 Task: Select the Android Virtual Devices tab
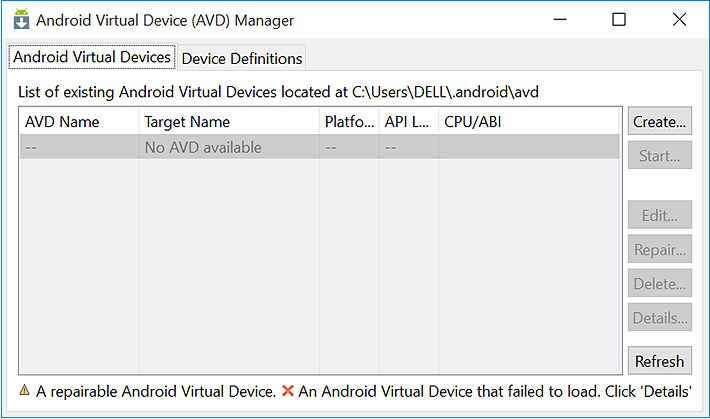[x=92, y=57]
